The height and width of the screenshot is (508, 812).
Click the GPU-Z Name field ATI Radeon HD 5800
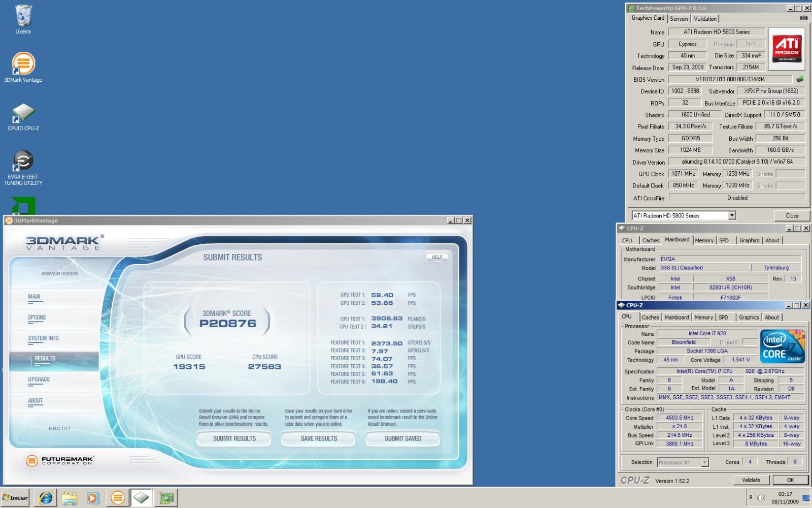717,32
